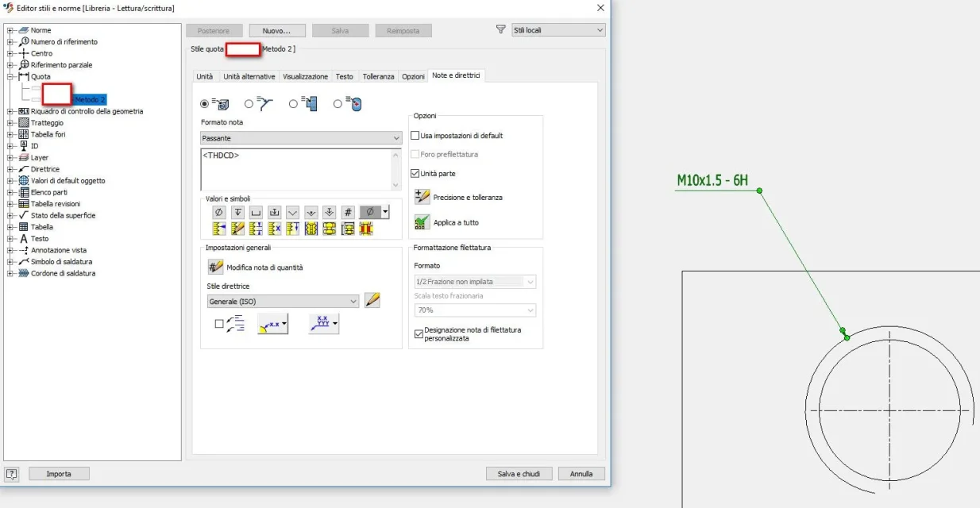Viewport: 980px width, 508px height.
Task: Click the Modifica nota di quantità icon
Action: (214, 267)
